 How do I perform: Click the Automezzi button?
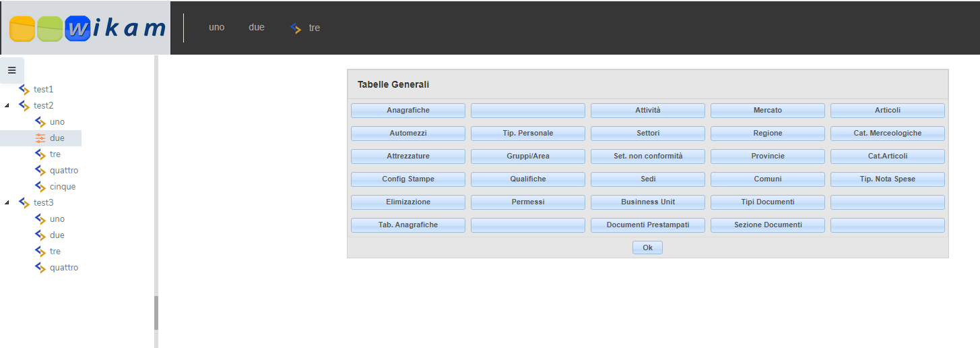point(408,134)
